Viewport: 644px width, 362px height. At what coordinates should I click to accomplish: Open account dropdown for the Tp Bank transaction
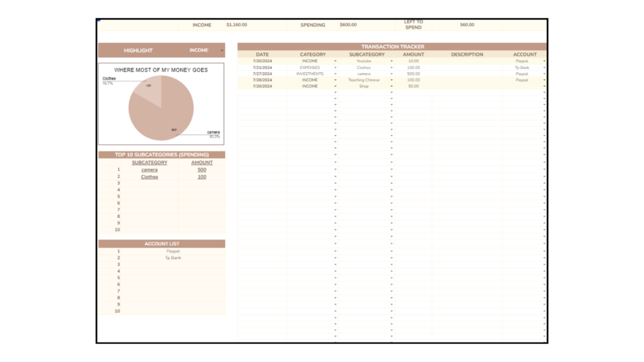[x=545, y=68]
